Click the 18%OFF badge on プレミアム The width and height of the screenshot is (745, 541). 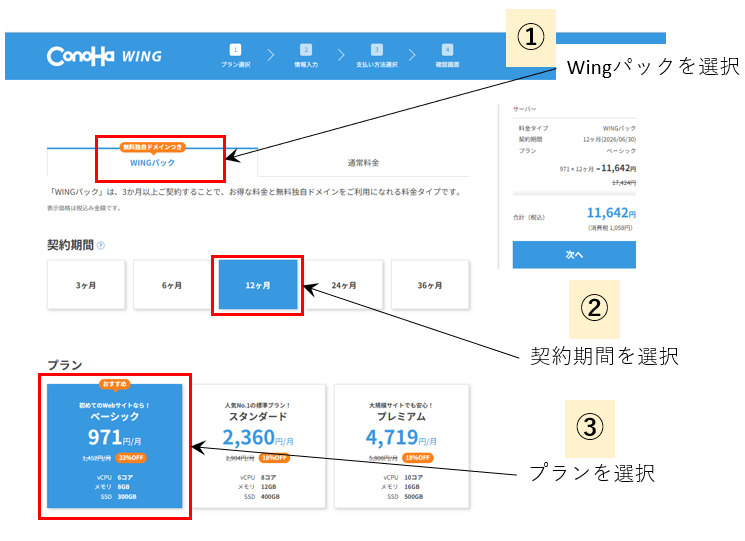tap(418, 458)
